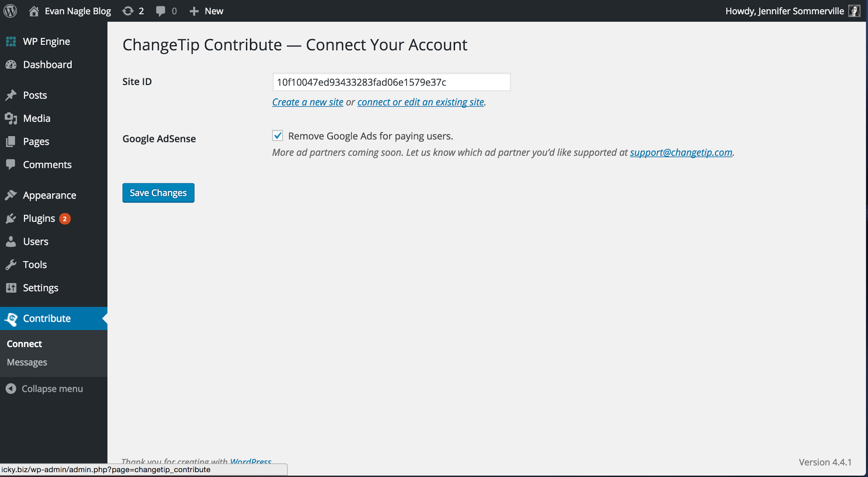Click the Dashboard gauge icon
The width and height of the screenshot is (868, 477).
tap(11, 65)
